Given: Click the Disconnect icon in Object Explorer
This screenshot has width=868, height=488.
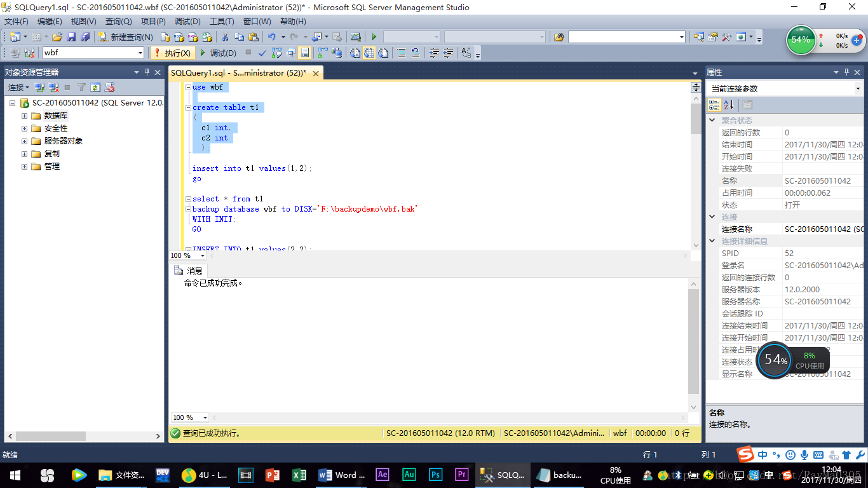Looking at the screenshot, I should 53,87.
